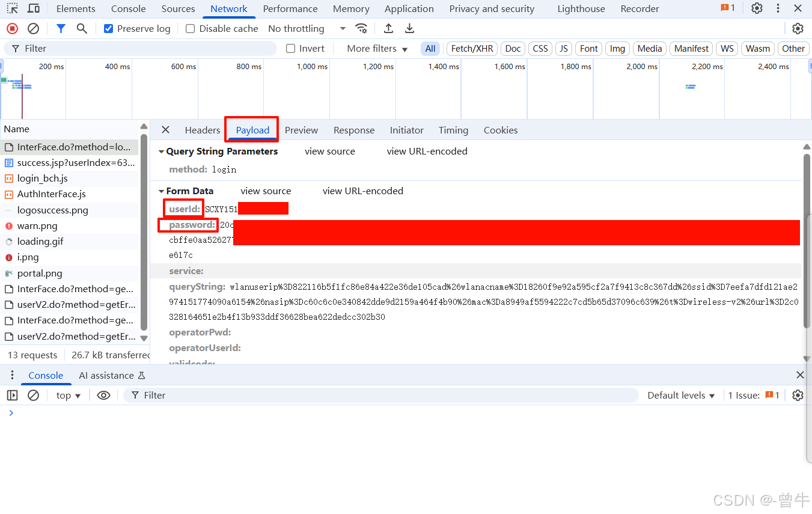Open the Application panel

pyautogui.click(x=409, y=8)
